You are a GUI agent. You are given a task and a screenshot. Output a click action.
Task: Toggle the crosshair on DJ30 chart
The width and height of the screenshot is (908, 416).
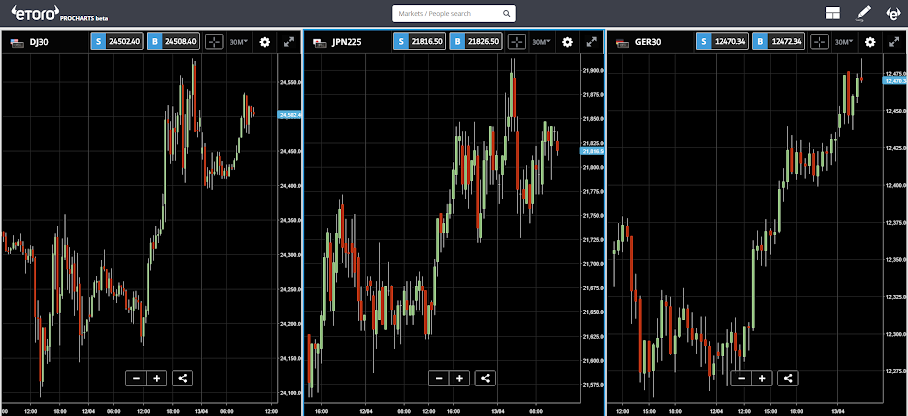(214, 42)
